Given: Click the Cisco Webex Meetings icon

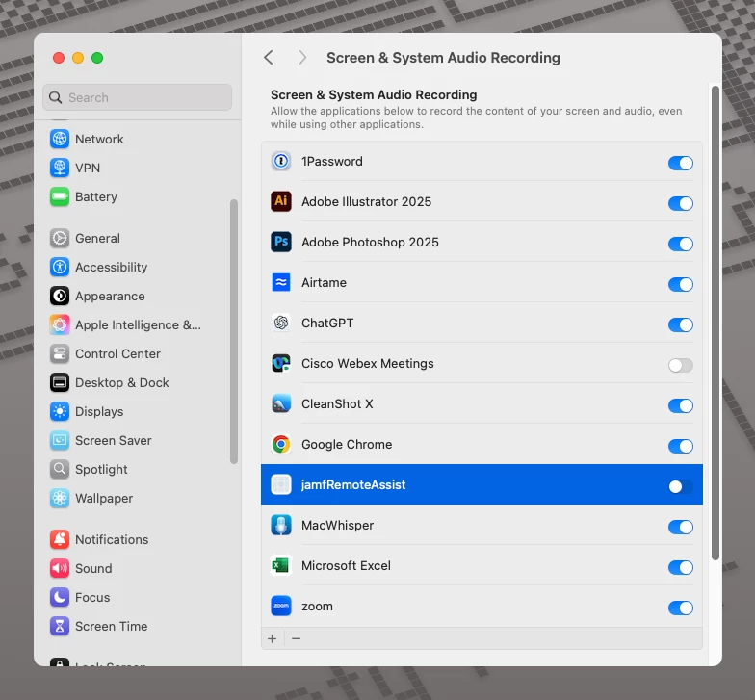Looking at the screenshot, I should (281, 364).
